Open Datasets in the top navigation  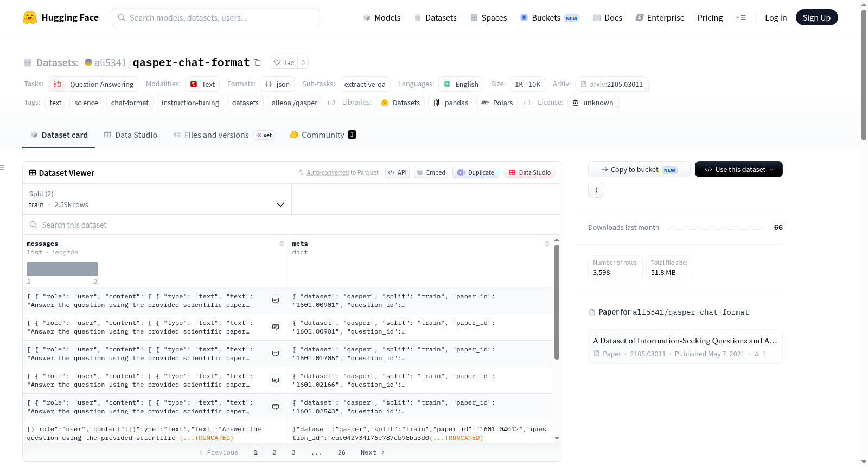[x=435, y=17]
